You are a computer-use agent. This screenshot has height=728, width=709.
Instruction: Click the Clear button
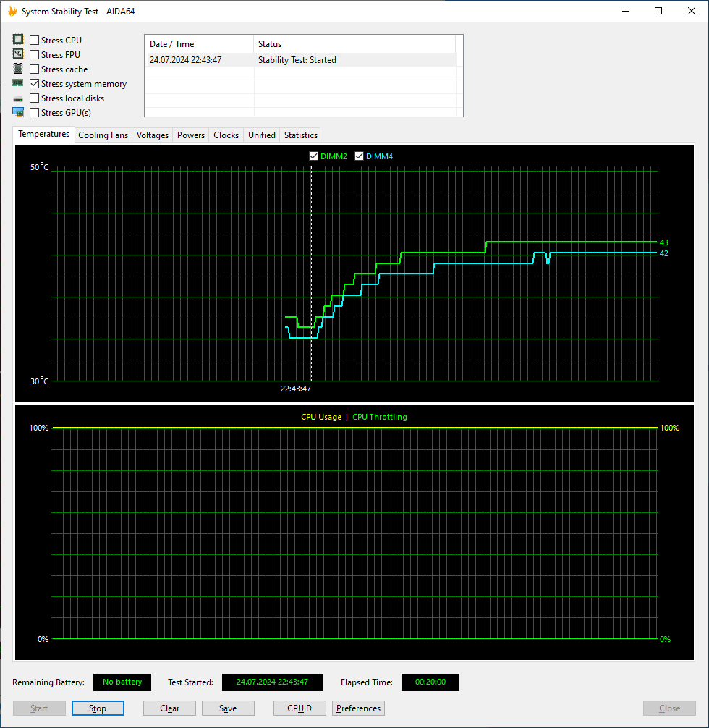click(x=169, y=708)
